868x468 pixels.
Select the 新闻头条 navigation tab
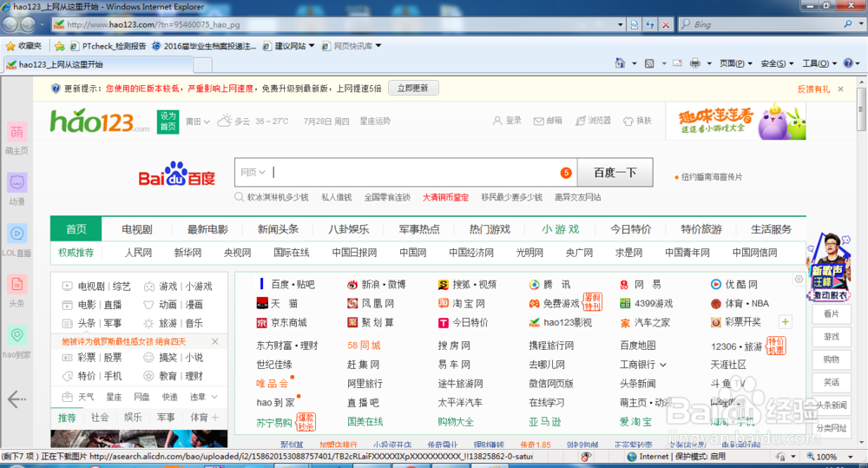pyautogui.click(x=278, y=229)
